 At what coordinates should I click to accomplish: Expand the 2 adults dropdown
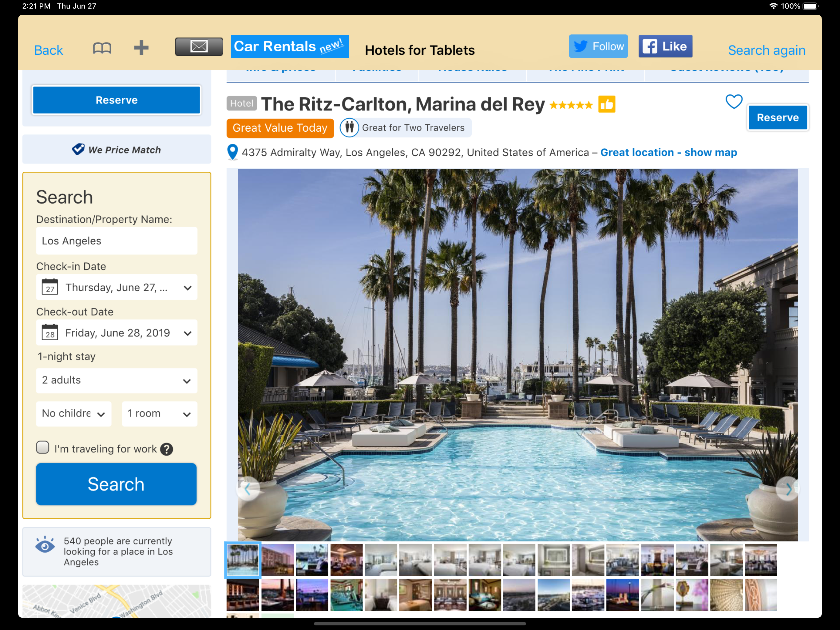coord(117,380)
